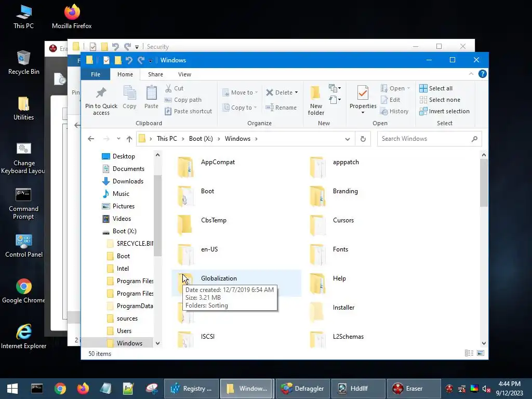Click Invert selection
Viewport: 532px width, 399px height.
click(445, 111)
